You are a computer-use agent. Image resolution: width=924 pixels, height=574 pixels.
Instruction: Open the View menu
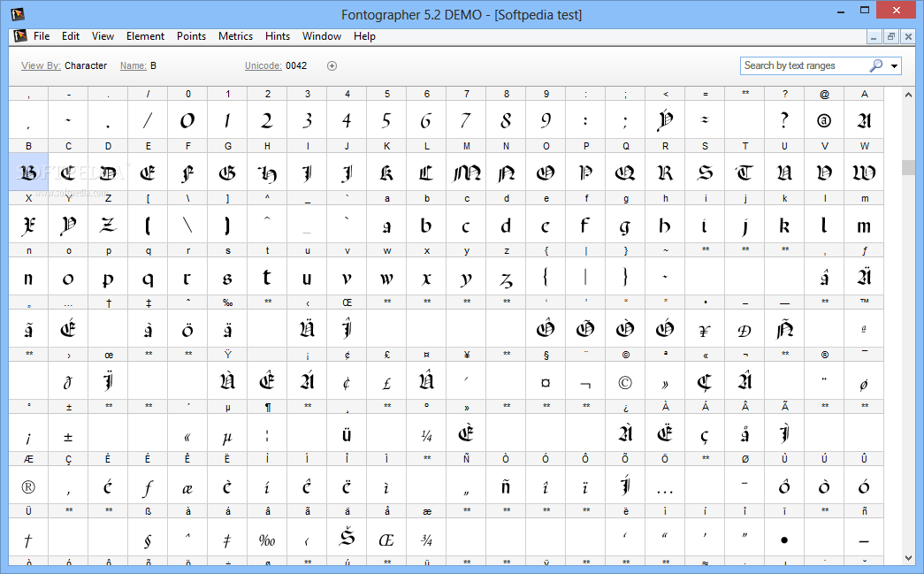click(103, 36)
